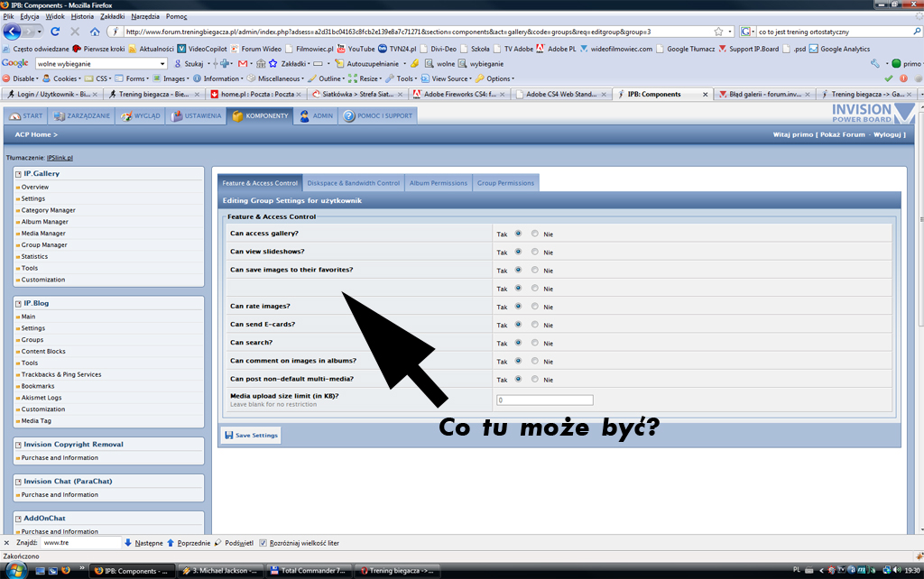
Task: Select Tak for Can search
Action: [x=518, y=343]
